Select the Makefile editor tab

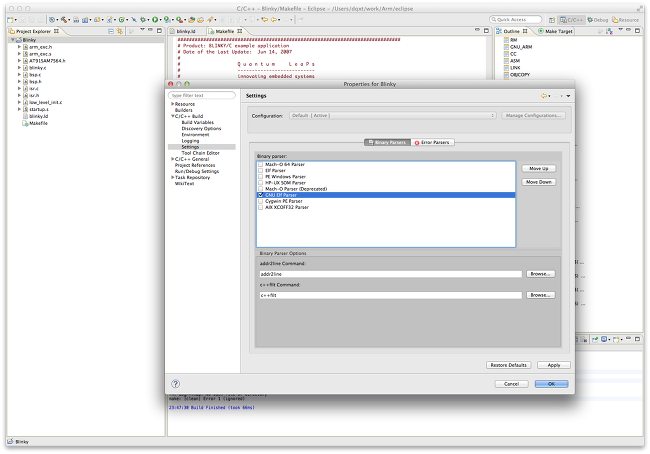[x=225, y=31]
